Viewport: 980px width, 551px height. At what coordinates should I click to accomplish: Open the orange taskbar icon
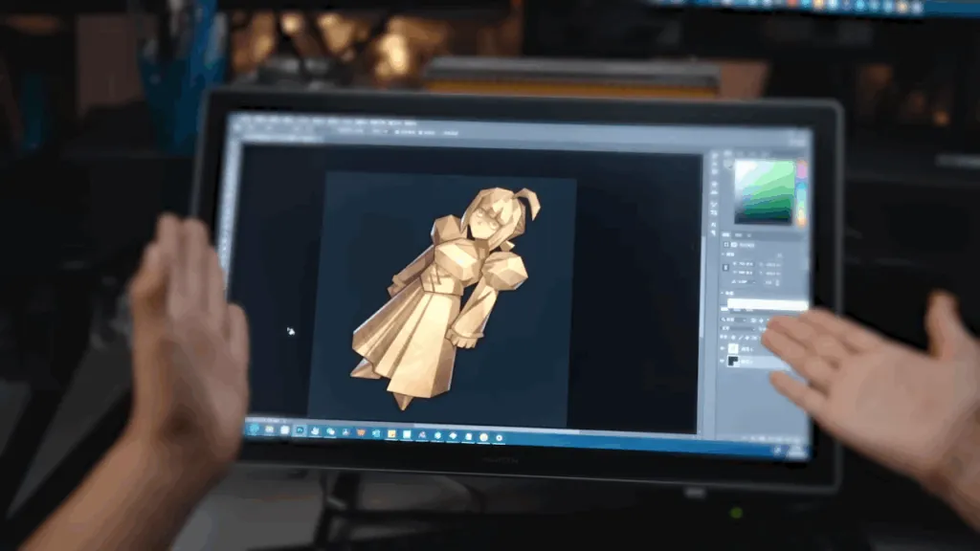click(x=361, y=433)
